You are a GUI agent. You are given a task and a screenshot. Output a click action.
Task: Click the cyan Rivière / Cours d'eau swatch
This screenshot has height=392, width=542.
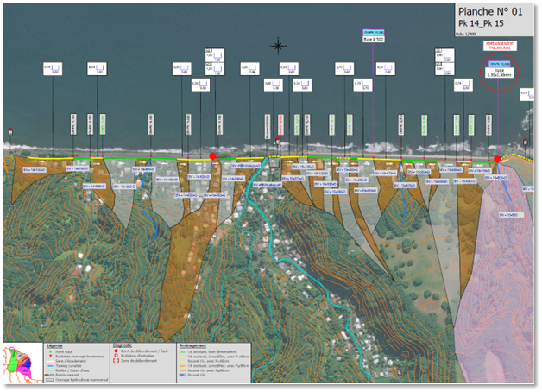(x=50, y=370)
